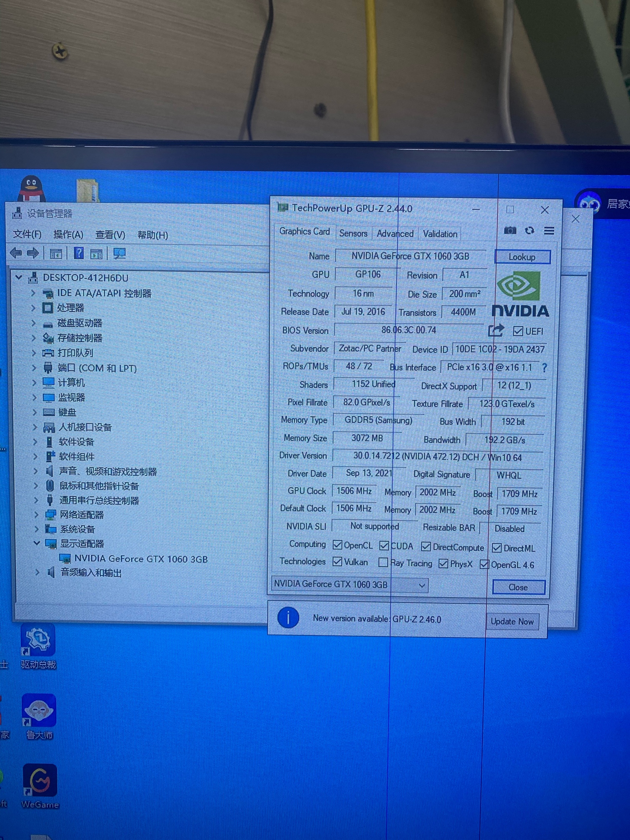Screen dimensions: 630x840
Task: Click Driver Version field
Action: click(x=437, y=457)
